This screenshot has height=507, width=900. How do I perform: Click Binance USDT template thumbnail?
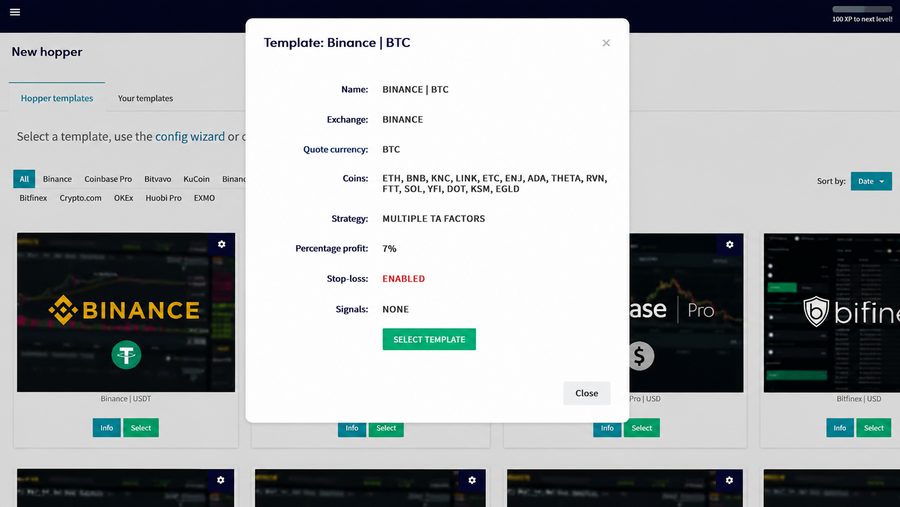click(x=126, y=312)
